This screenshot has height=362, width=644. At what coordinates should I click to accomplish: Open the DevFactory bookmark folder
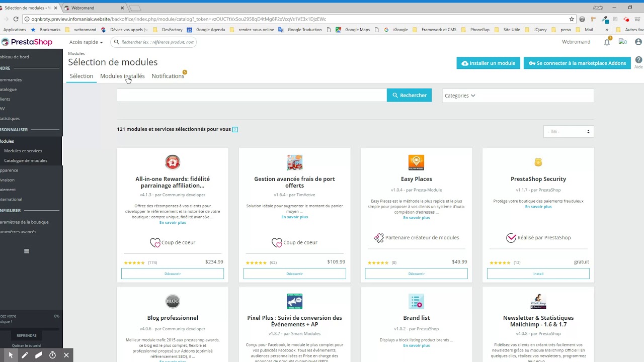168,30
